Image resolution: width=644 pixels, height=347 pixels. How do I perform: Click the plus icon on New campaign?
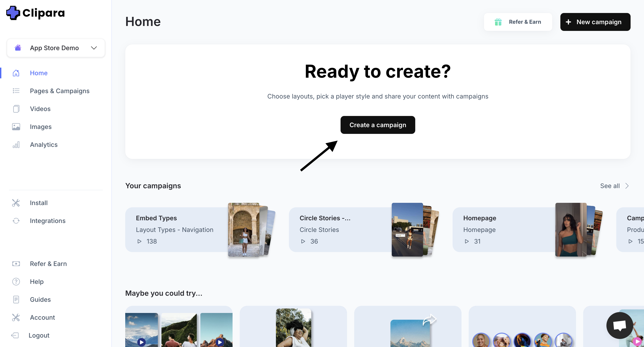[568, 22]
